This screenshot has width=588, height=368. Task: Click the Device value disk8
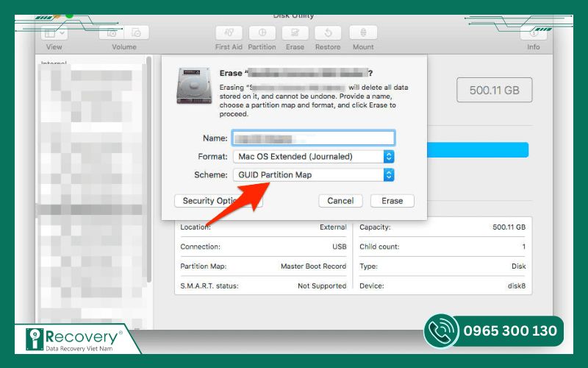coord(517,286)
